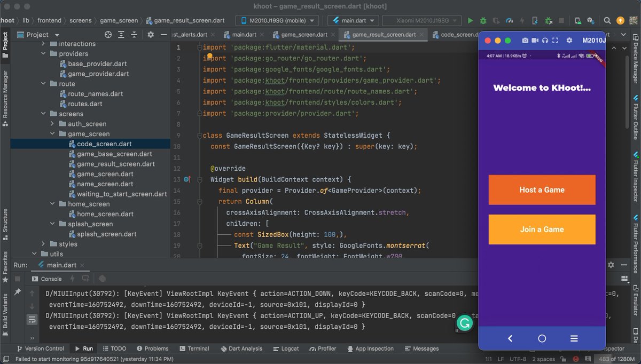
Task: Click line 13 override gutter marker
Action: coord(187,179)
